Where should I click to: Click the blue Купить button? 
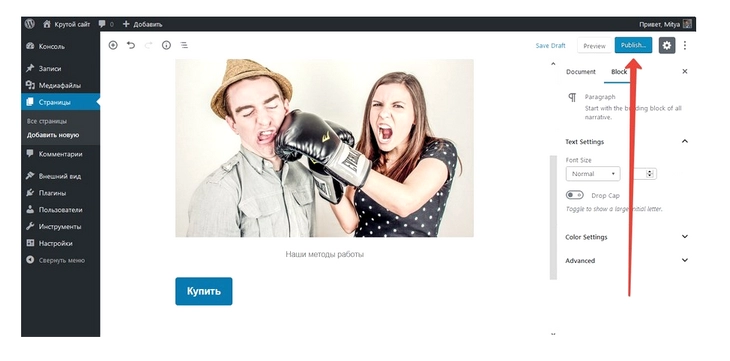tap(203, 291)
